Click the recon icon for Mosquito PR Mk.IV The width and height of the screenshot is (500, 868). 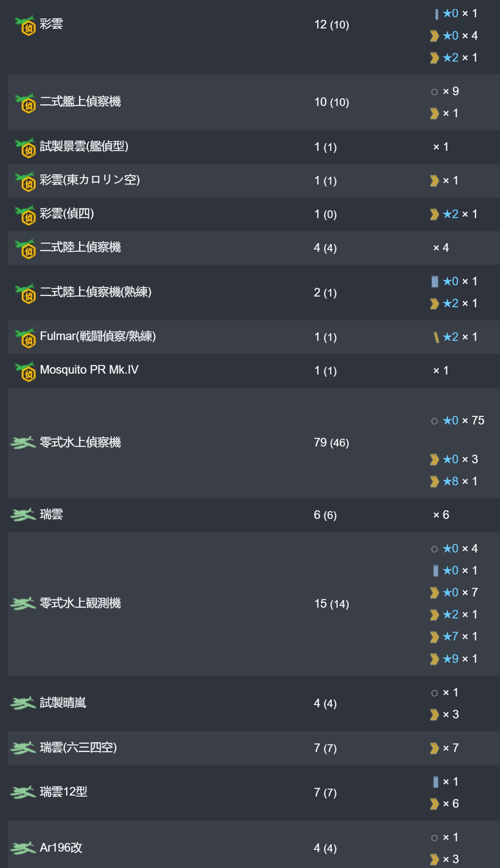pos(25,372)
